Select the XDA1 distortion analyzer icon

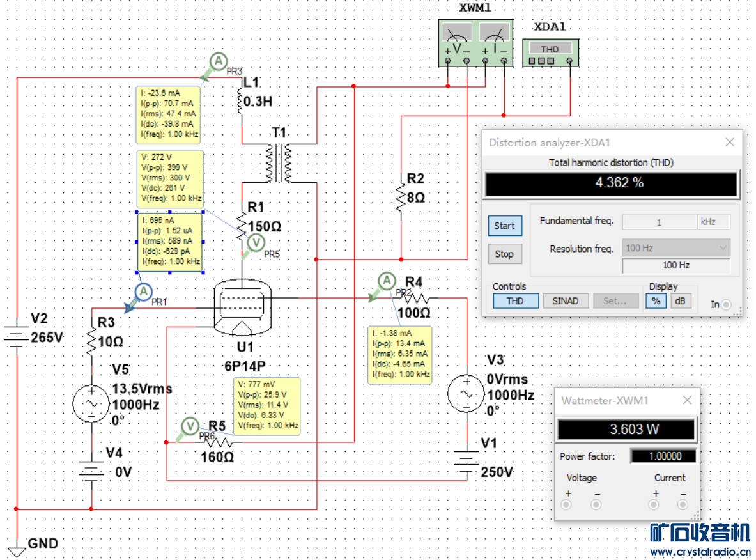tap(551, 53)
